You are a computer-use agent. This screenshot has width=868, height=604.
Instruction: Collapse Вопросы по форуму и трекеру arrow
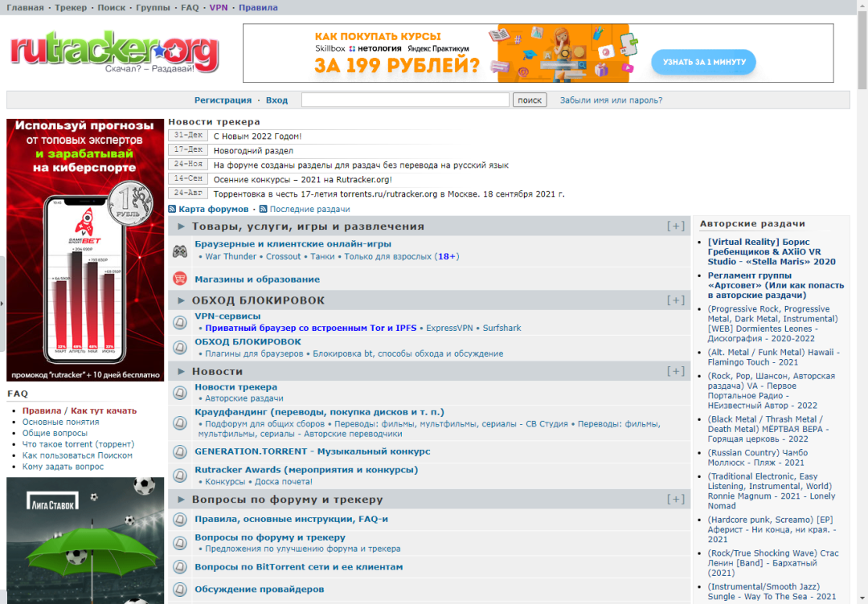[x=182, y=500]
